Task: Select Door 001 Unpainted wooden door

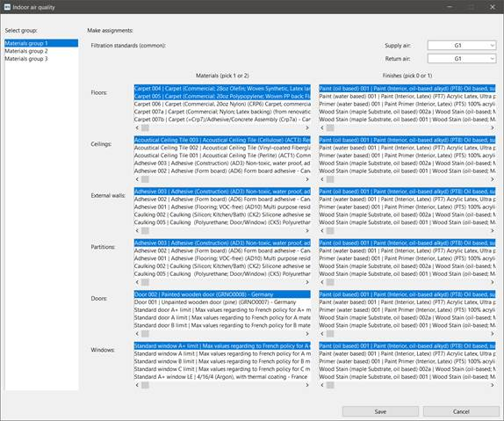Action: coord(222,302)
